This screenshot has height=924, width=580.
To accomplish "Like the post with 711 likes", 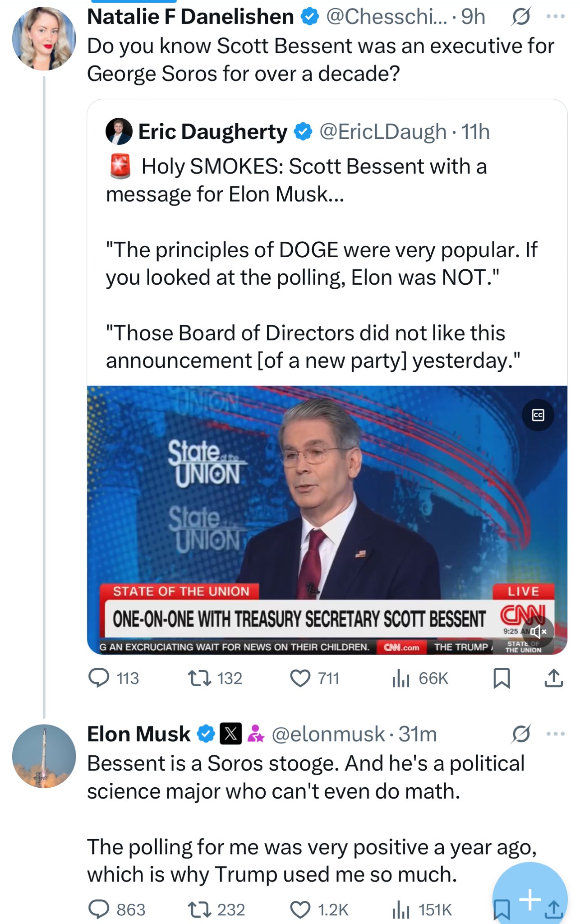I will (300, 678).
